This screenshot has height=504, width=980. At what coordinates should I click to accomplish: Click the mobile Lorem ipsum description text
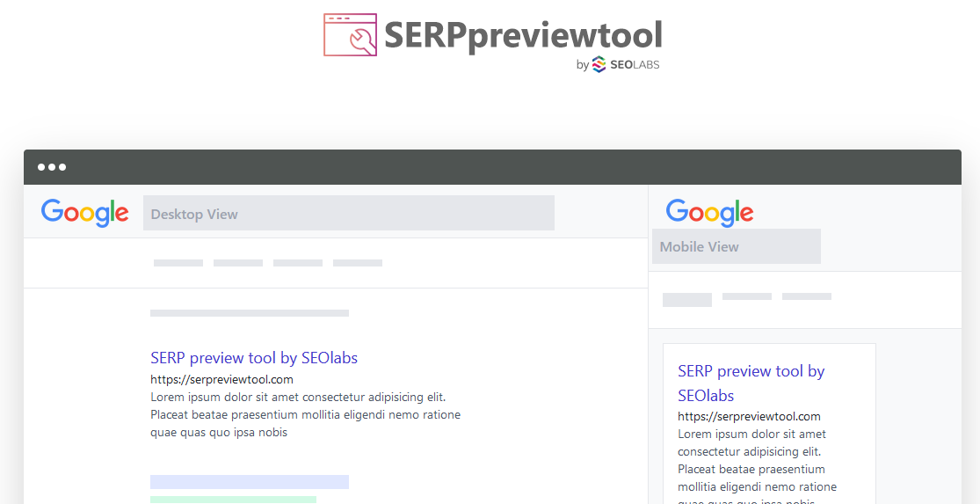(x=758, y=465)
